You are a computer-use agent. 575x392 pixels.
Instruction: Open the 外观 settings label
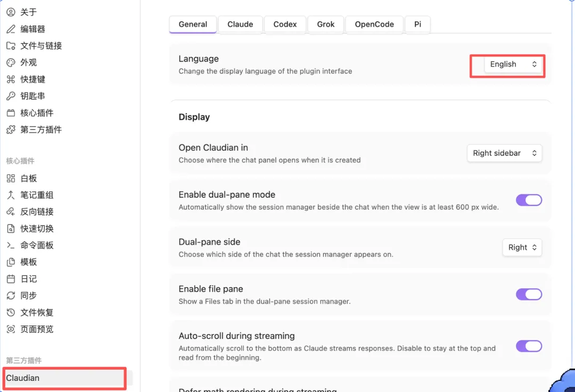click(29, 63)
